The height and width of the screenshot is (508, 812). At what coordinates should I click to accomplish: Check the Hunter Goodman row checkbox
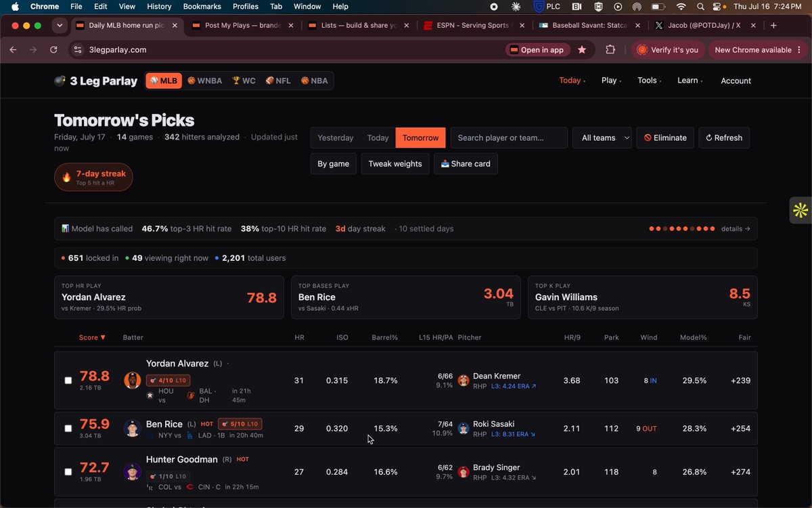tap(68, 472)
